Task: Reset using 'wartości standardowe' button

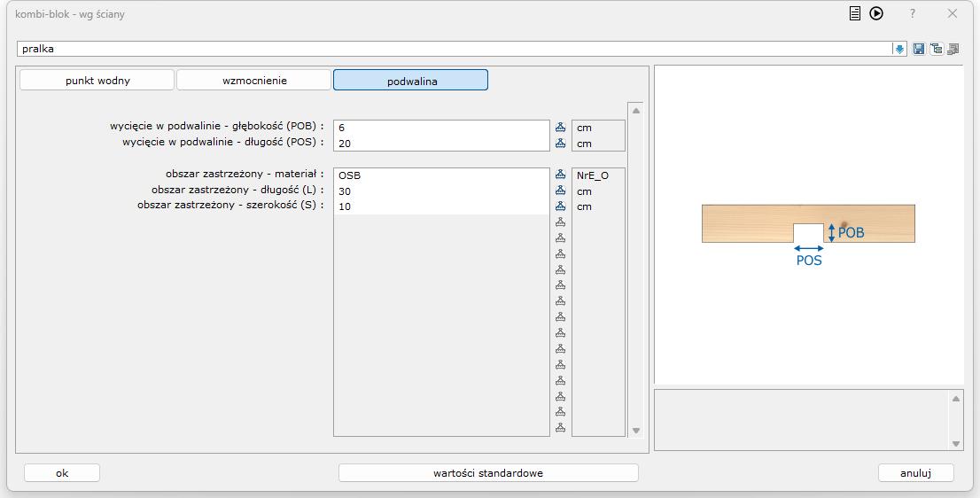Action: coord(488,473)
